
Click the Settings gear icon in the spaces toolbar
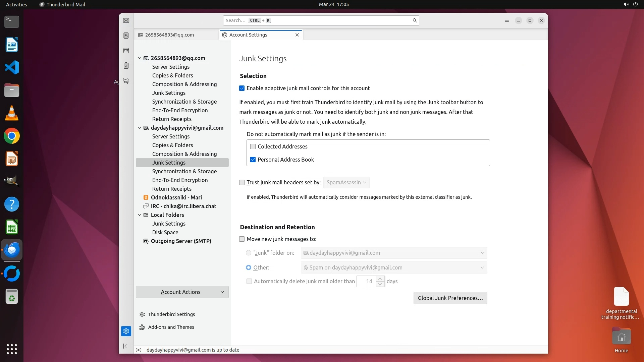pos(126,331)
